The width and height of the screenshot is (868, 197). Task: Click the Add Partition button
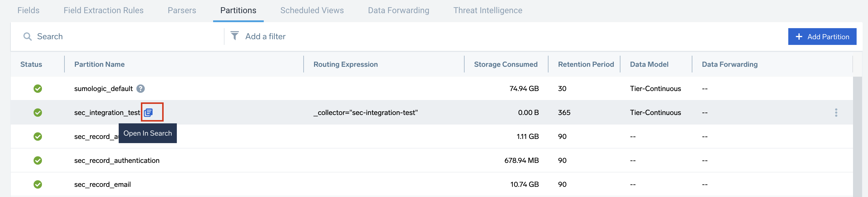click(x=822, y=37)
